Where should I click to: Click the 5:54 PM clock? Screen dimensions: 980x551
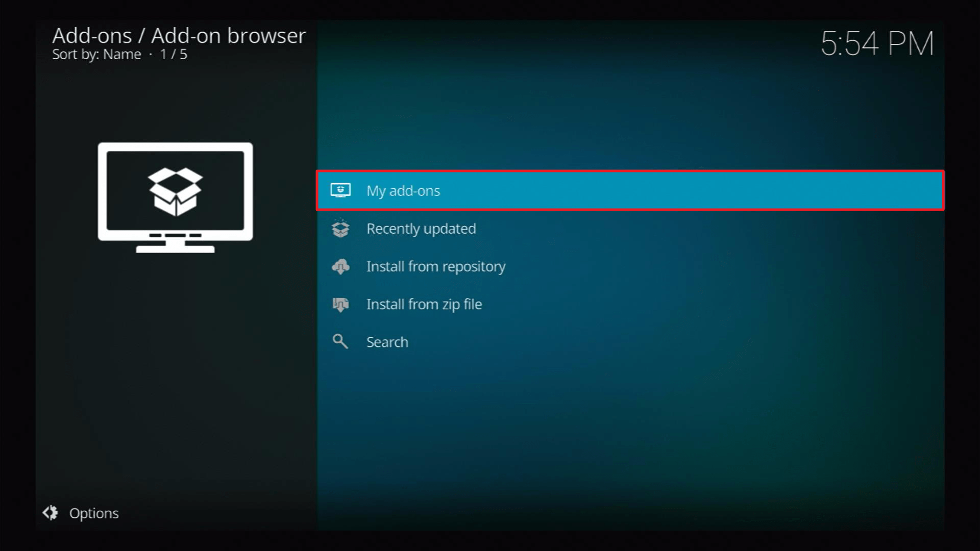(x=877, y=43)
